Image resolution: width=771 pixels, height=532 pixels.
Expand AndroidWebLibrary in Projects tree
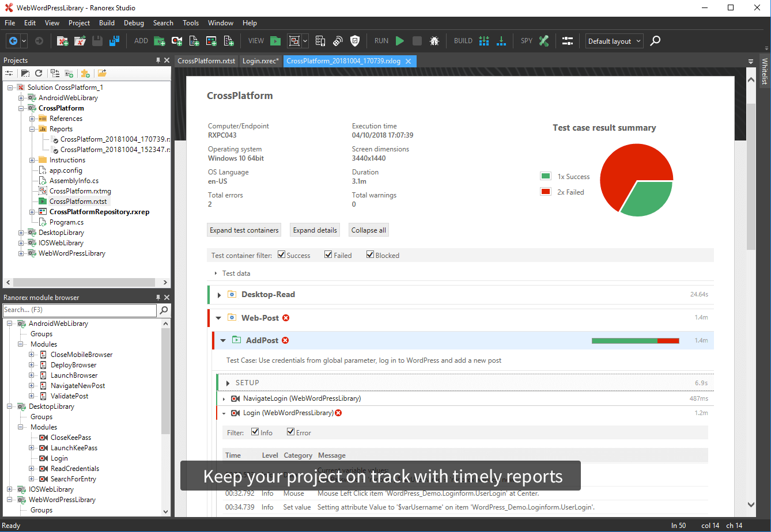click(x=21, y=98)
